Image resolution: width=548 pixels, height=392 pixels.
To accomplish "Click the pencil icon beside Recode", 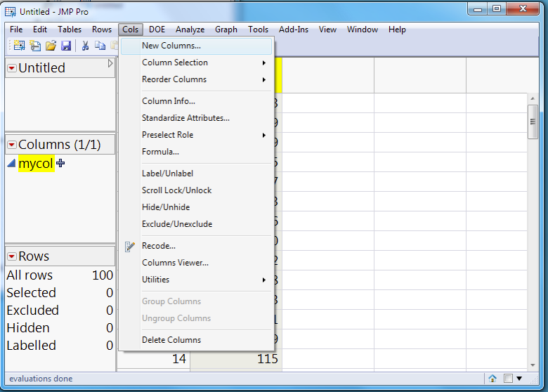I will coord(130,247).
